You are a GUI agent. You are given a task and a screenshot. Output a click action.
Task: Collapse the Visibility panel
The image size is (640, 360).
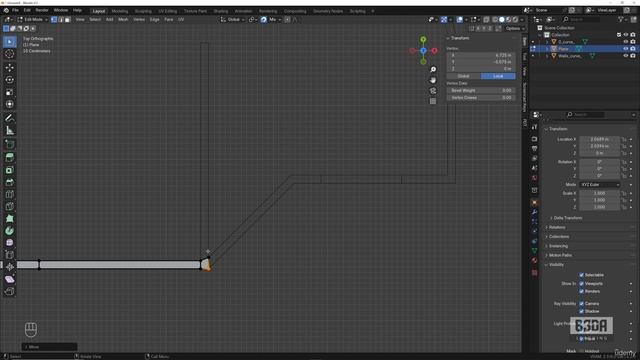coord(556,264)
